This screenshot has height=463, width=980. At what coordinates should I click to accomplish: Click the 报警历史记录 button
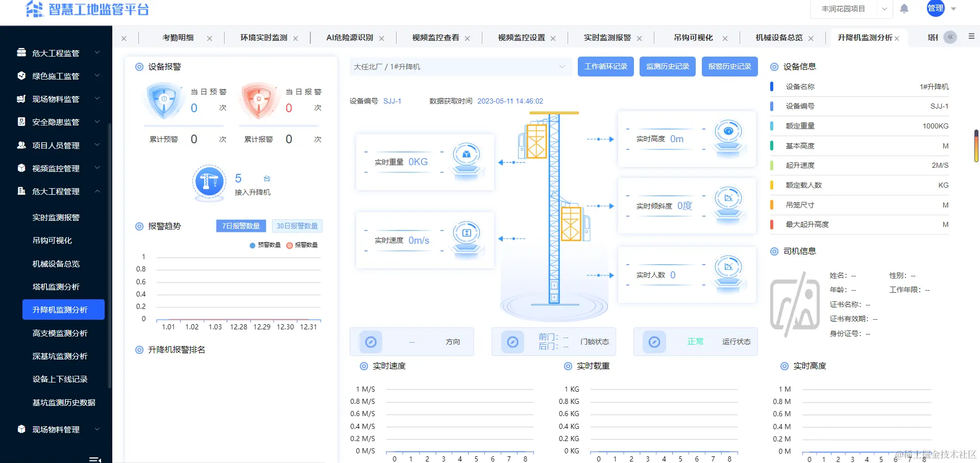729,67
